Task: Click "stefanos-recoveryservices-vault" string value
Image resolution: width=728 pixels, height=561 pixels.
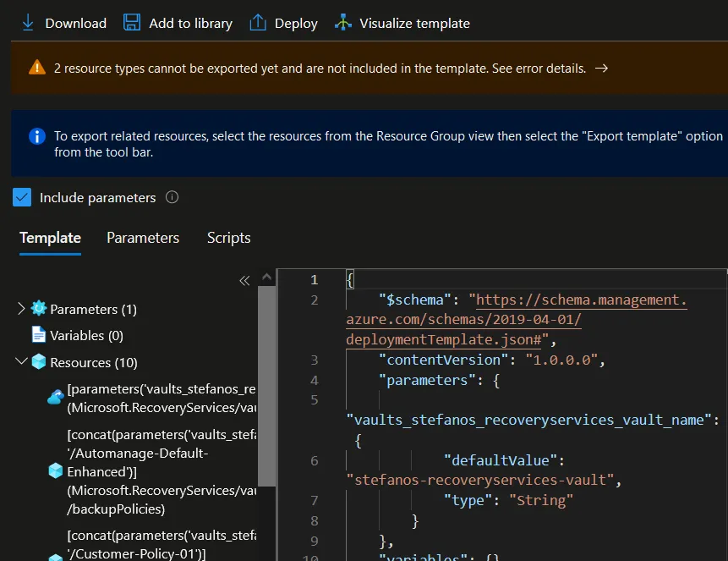Action: (480, 480)
